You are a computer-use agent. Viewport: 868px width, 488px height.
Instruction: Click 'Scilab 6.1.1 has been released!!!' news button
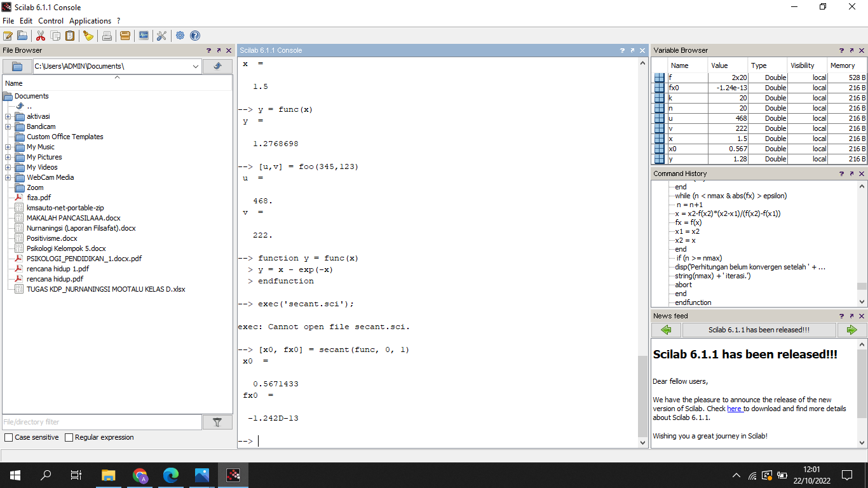click(x=759, y=330)
